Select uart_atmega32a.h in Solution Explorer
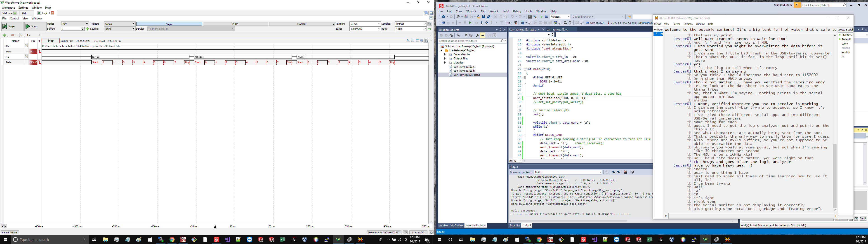868x244 pixels. (464, 71)
